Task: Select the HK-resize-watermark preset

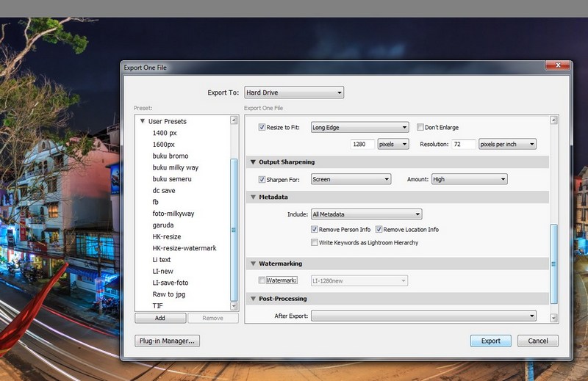Action: point(184,248)
